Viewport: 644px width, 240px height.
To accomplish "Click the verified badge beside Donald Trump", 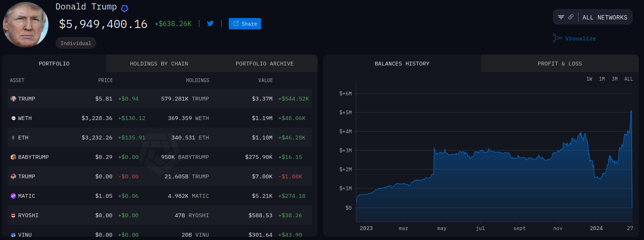I will (x=124, y=9).
